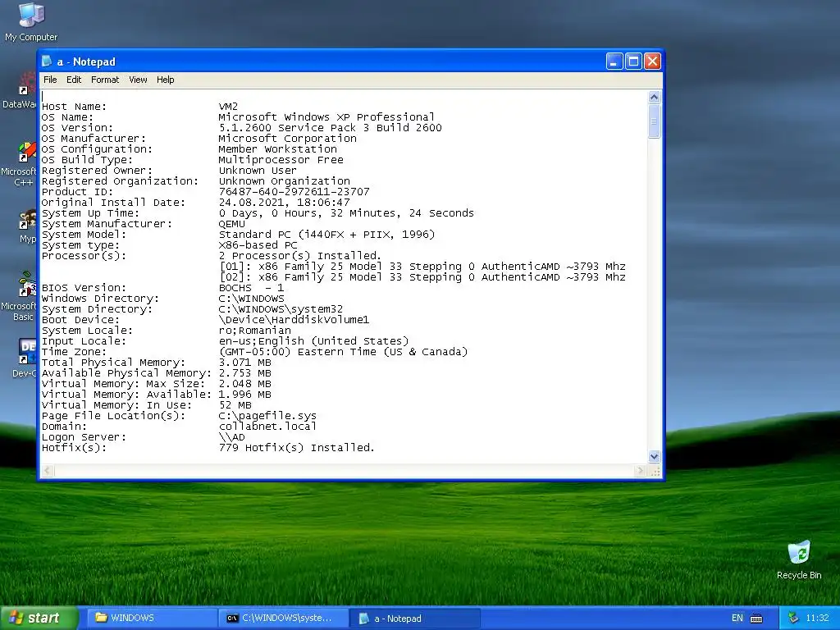Click the vertical scrollbar up arrow
Image resolution: width=840 pixels, height=630 pixels.
point(654,97)
